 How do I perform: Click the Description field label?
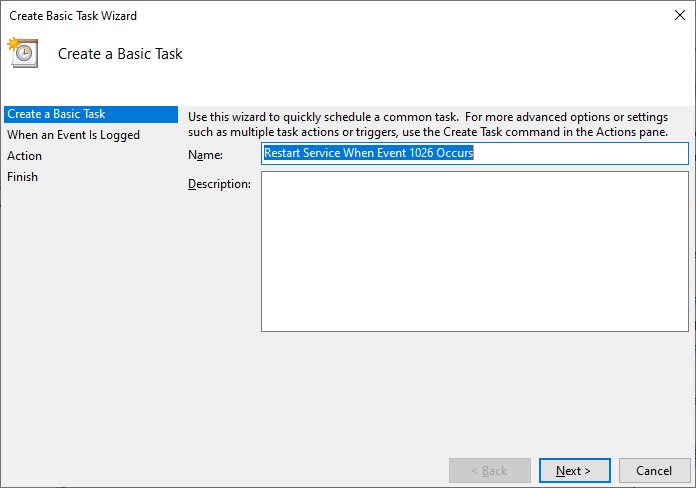coord(219,184)
